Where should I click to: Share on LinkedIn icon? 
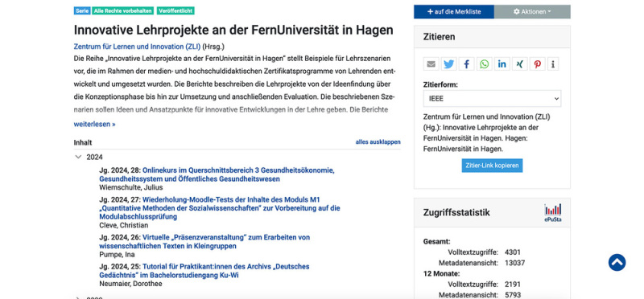(x=502, y=64)
